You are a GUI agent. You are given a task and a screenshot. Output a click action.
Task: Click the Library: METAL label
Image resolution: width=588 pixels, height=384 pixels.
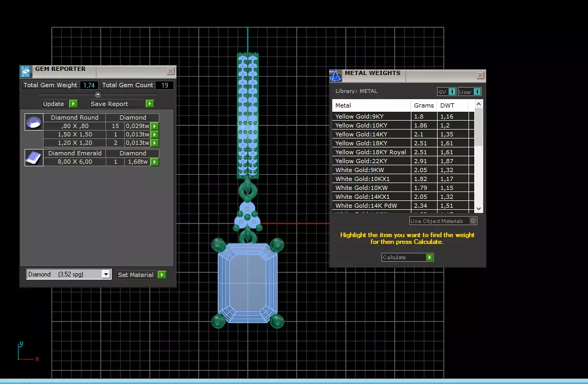pos(356,91)
